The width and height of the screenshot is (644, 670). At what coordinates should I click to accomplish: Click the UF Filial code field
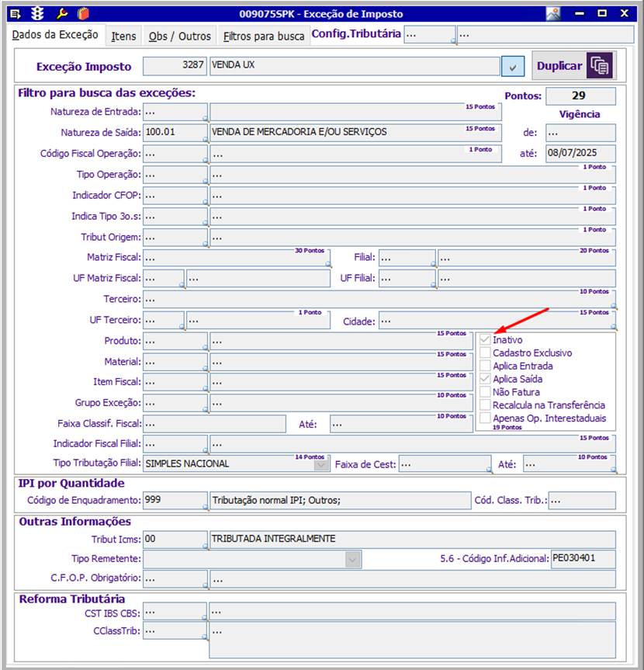pos(407,278)
